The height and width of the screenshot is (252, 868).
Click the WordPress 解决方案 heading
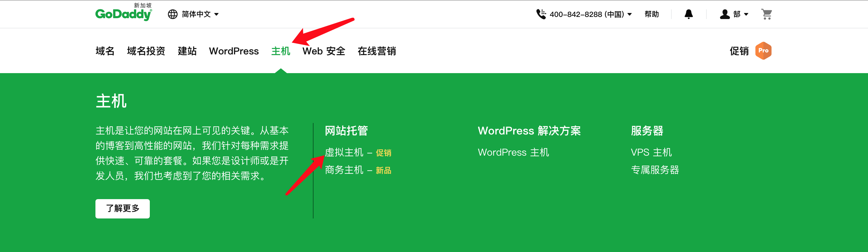pos(529,131)
